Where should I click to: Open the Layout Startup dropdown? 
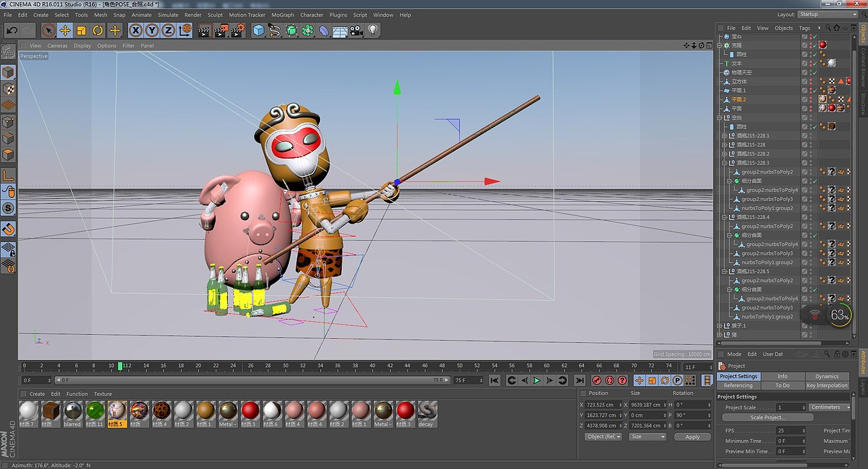(x=828, y=14)
